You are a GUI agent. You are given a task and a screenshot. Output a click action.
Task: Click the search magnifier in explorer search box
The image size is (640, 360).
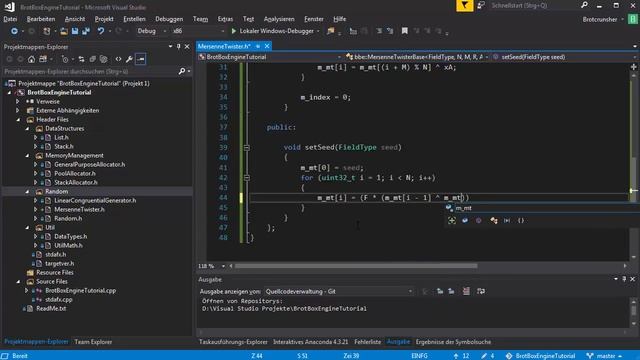coord(182,71)
